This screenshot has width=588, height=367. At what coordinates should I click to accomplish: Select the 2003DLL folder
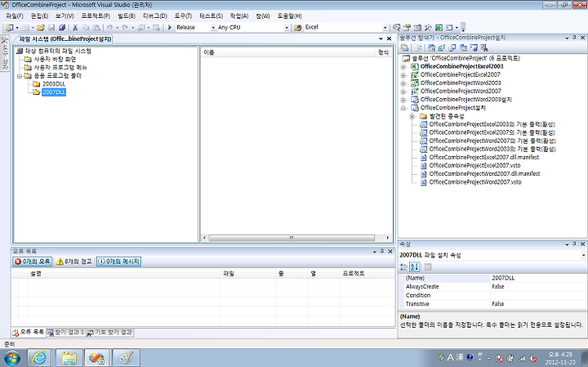pyautogui.click(x=54, y=83)
